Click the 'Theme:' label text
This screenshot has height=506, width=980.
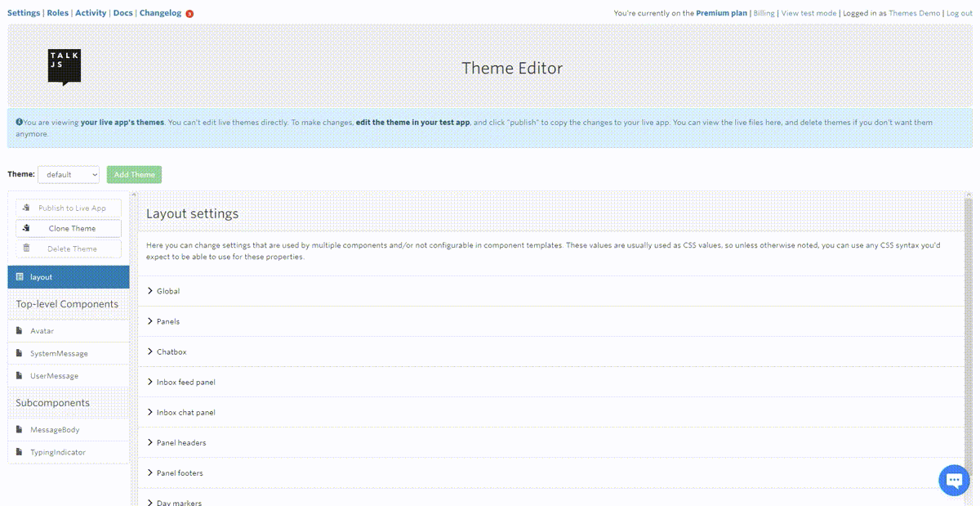click(21, 174)
